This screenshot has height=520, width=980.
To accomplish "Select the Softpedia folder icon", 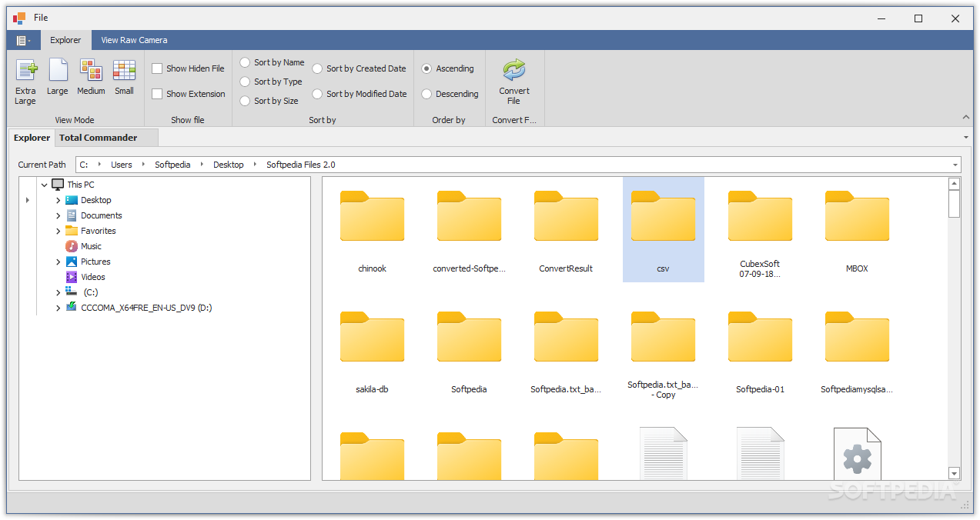I will point(469,337).
